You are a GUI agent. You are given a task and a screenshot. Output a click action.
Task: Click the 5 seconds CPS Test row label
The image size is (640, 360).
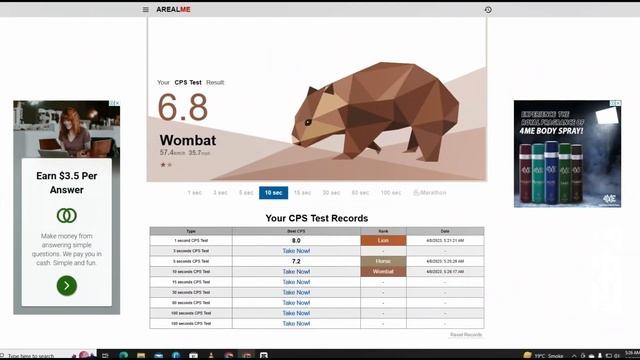point(191,261)
